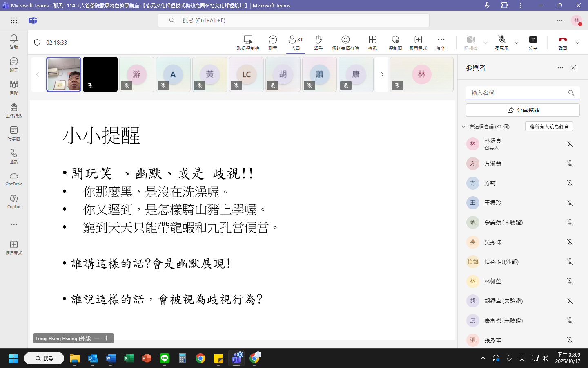Image resolution: width=588 pixels, height=368 pixels.
Task: Open the dropdown arrow next to Leave
Action: point(577,43)
